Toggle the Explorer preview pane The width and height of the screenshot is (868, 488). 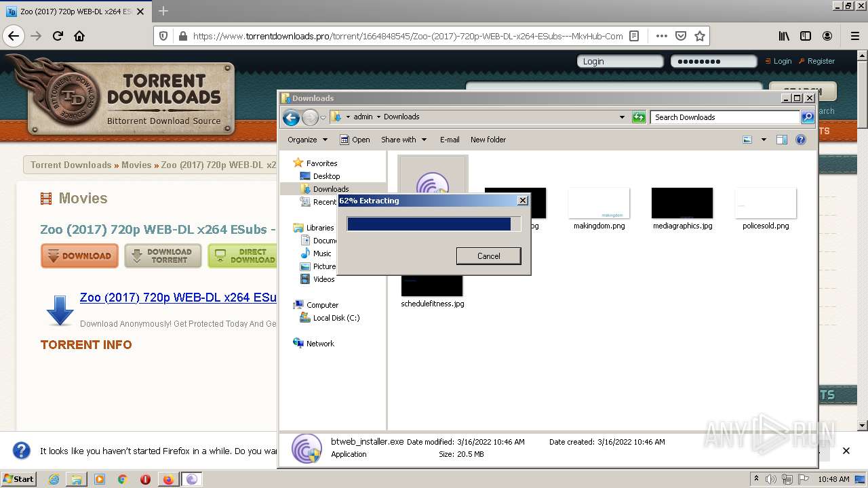point(782,140)
